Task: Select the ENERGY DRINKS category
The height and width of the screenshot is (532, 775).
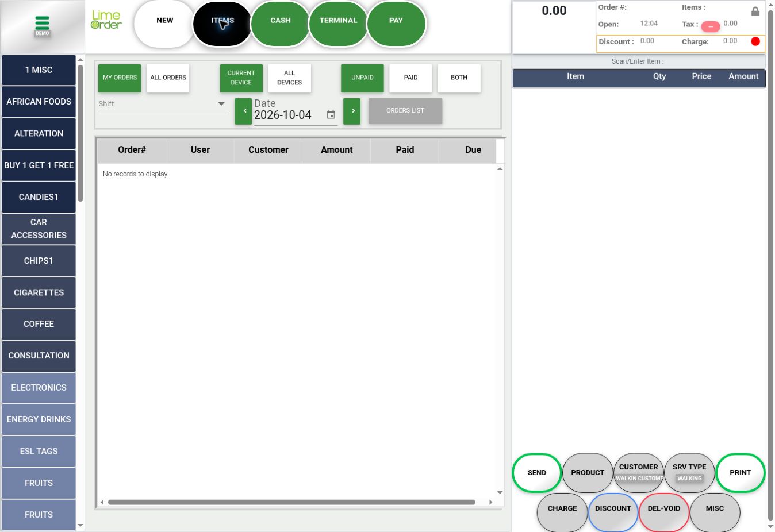Action: coord(39,419)
